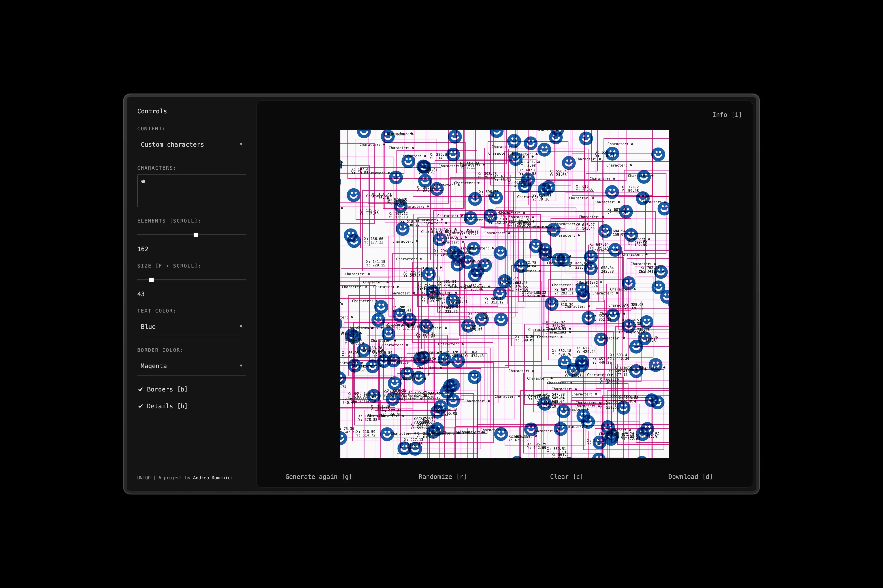Click inside the Characters text box
This screenshot has width=883, height=588.
(x=191, y=191)
